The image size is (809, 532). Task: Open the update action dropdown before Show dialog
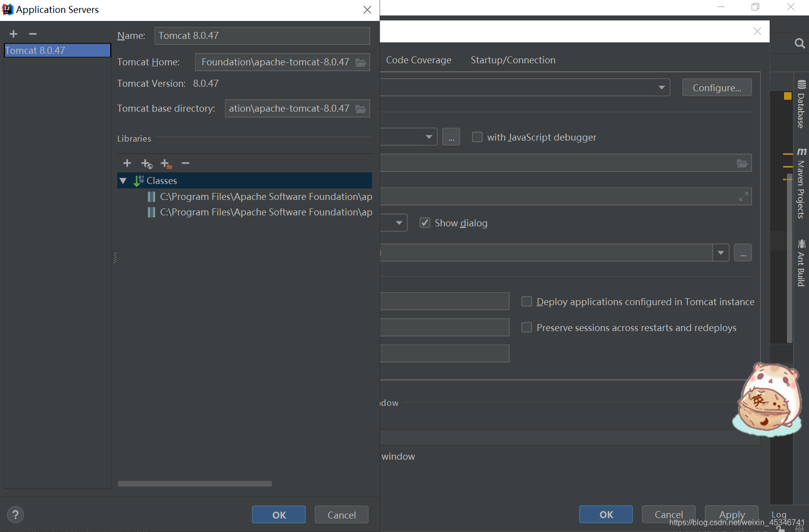[399, 222]
